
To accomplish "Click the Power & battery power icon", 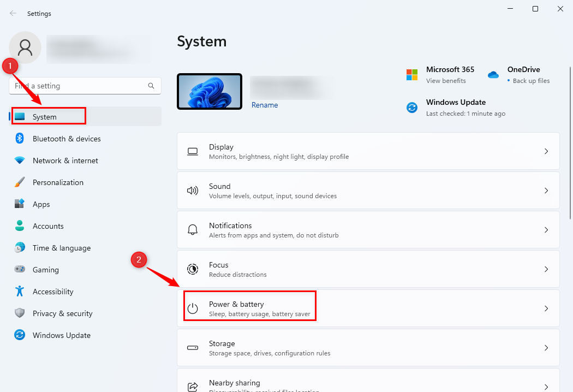I will [x=193, y=308].
